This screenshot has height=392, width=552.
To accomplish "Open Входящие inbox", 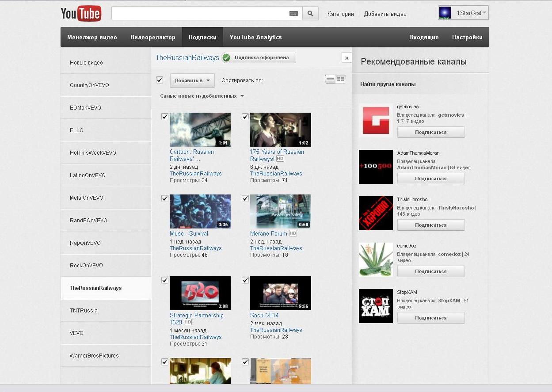I will [424, 37].
